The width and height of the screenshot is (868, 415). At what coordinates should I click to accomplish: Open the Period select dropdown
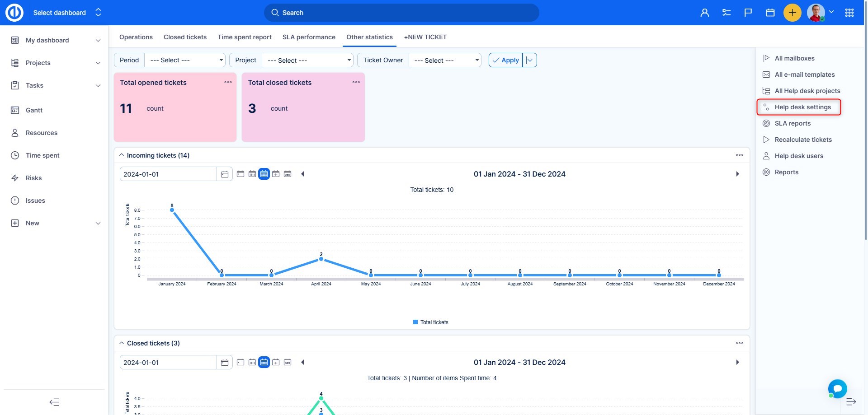pyautogui.click(x=184, y=60)
